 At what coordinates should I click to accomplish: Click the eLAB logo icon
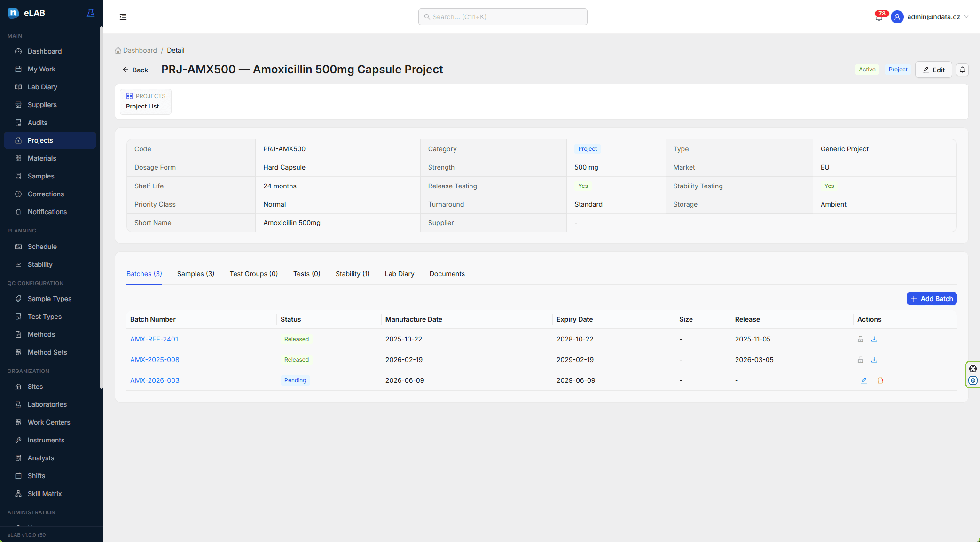tap(13, 13)
